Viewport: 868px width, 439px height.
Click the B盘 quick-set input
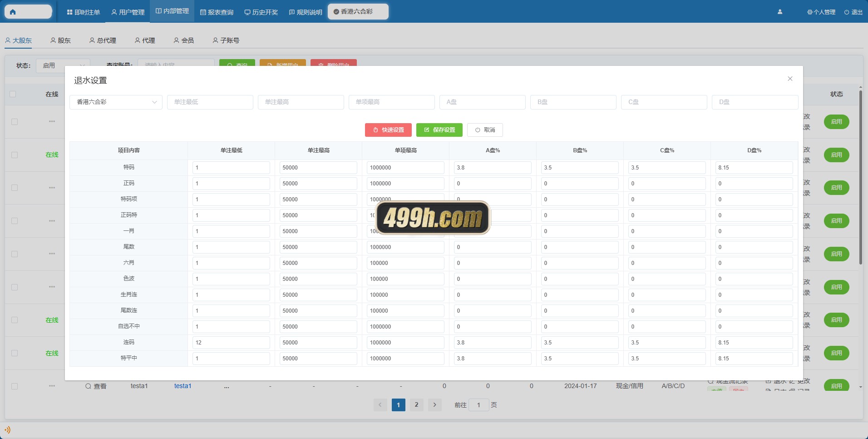(573, 102)
